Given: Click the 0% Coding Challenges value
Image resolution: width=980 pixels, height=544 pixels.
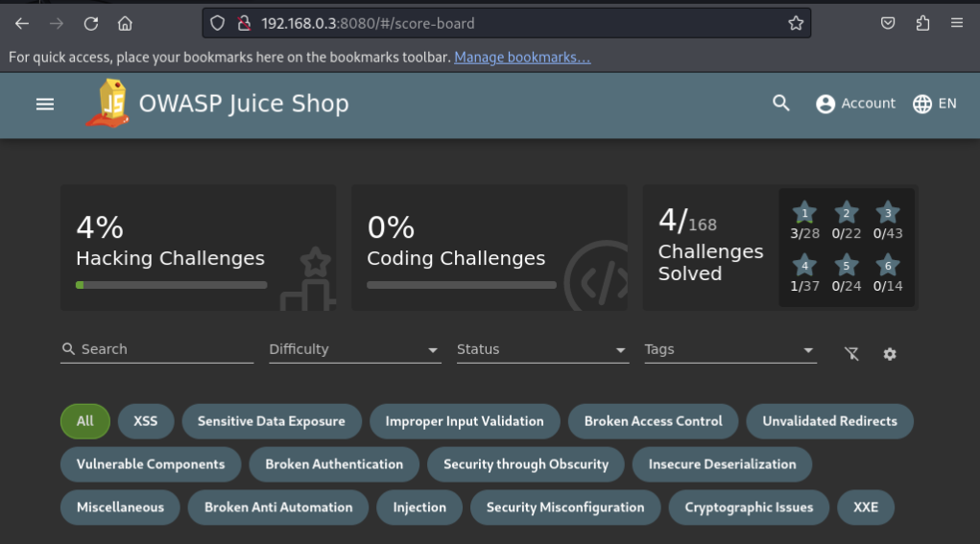Looking at the screenshot, I should [391, 227].
